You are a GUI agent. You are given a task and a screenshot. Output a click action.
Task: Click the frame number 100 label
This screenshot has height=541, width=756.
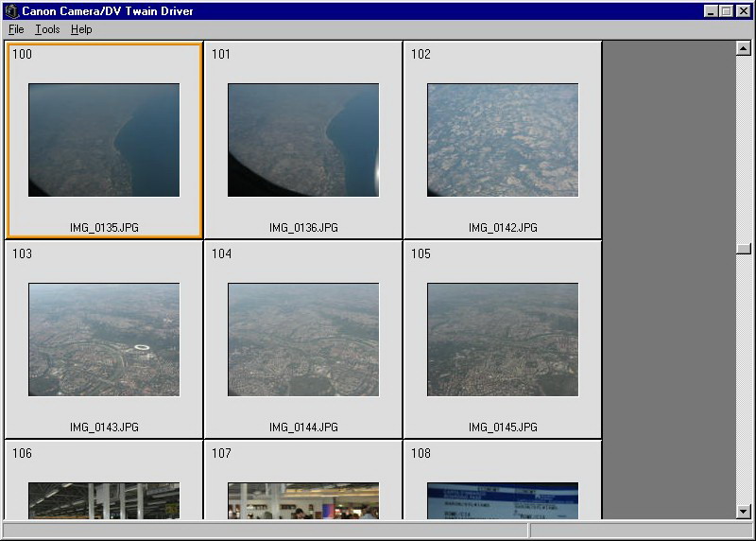coord(22,54)
